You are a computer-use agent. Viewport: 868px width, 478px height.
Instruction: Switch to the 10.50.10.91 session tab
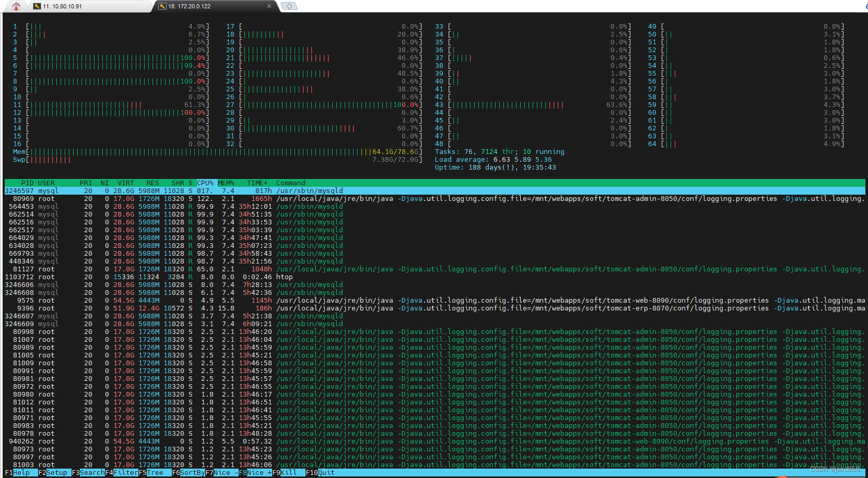coord(89,6)
